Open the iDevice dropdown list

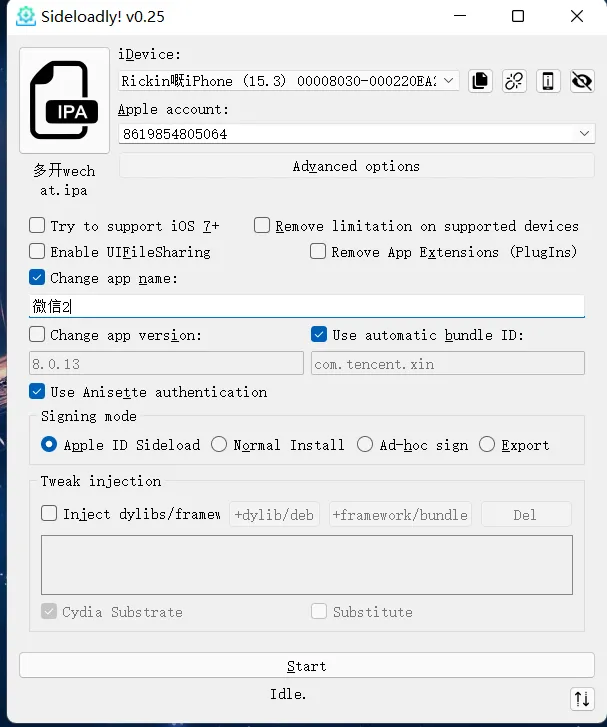(289, 81)
